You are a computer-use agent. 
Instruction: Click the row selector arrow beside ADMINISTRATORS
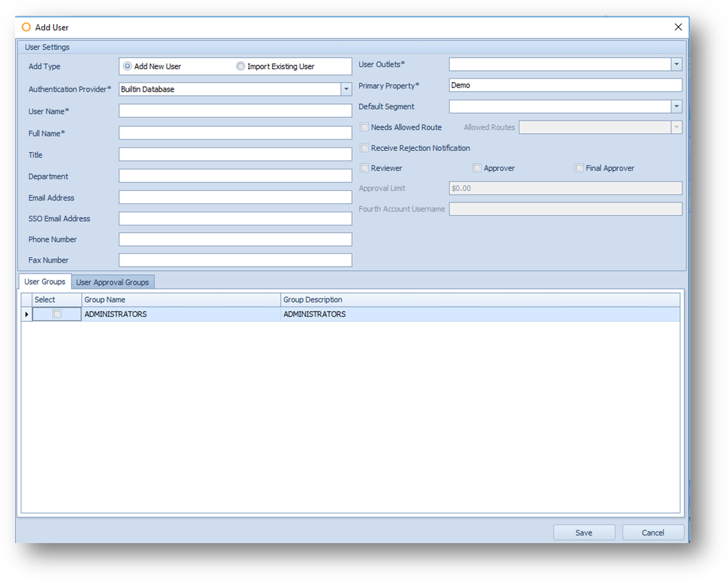[x=25, y=314]
